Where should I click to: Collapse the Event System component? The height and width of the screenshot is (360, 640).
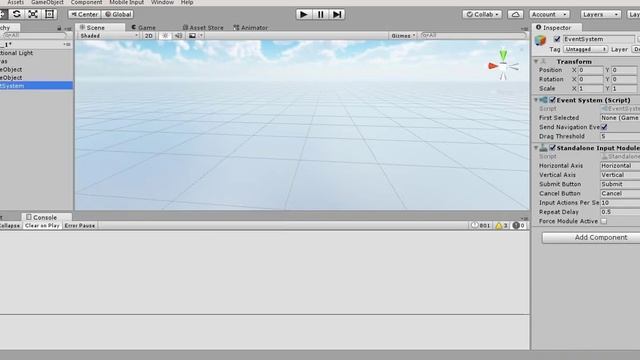point(536,100)
